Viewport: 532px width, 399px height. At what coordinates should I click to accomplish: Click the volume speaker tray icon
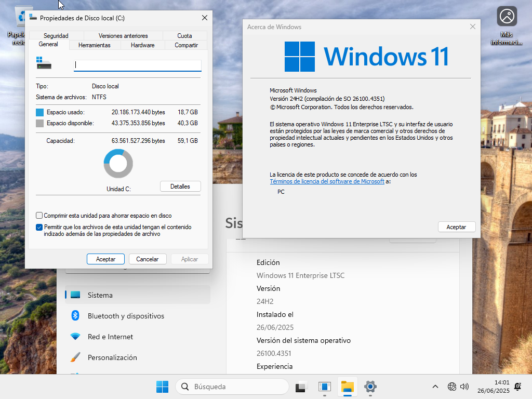coord(464,387)
